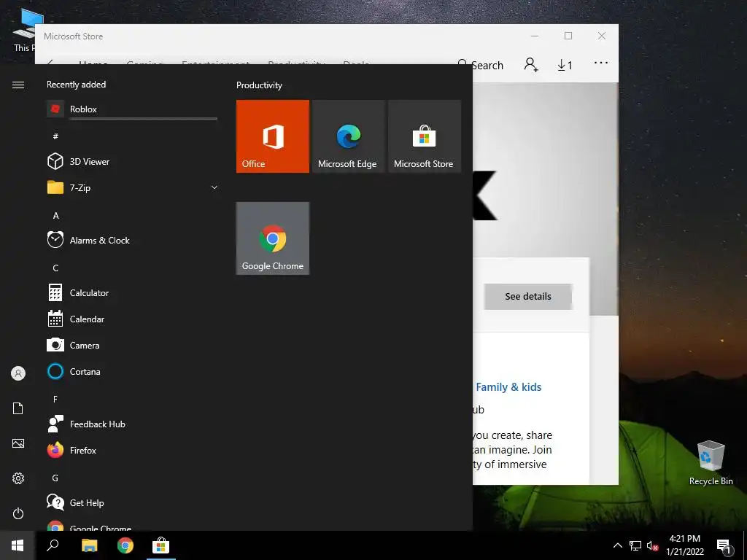Open taskbar search magnifier
Screen dimensions: 747x560
[53, 545]
